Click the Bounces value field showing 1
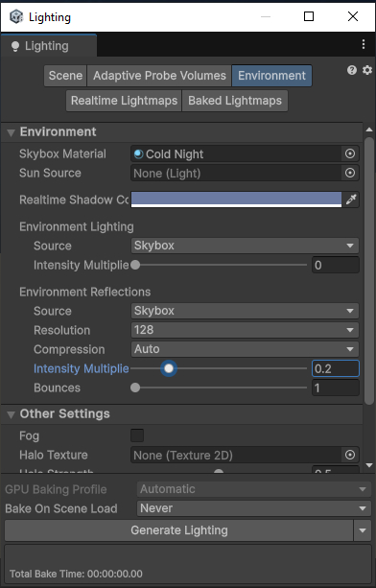This screenshot has width=376, height=588. click(336, 388)
